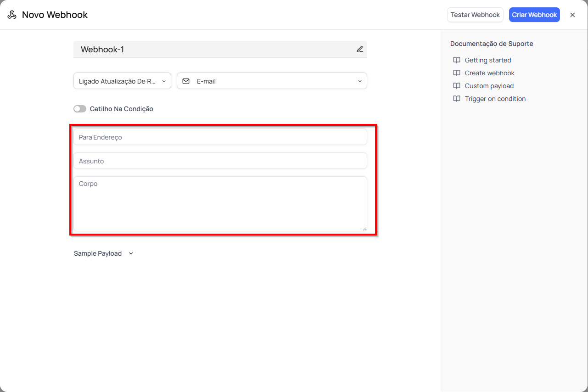Click the Para Endereço input field
588x392 pixels.
pos(220,137)
